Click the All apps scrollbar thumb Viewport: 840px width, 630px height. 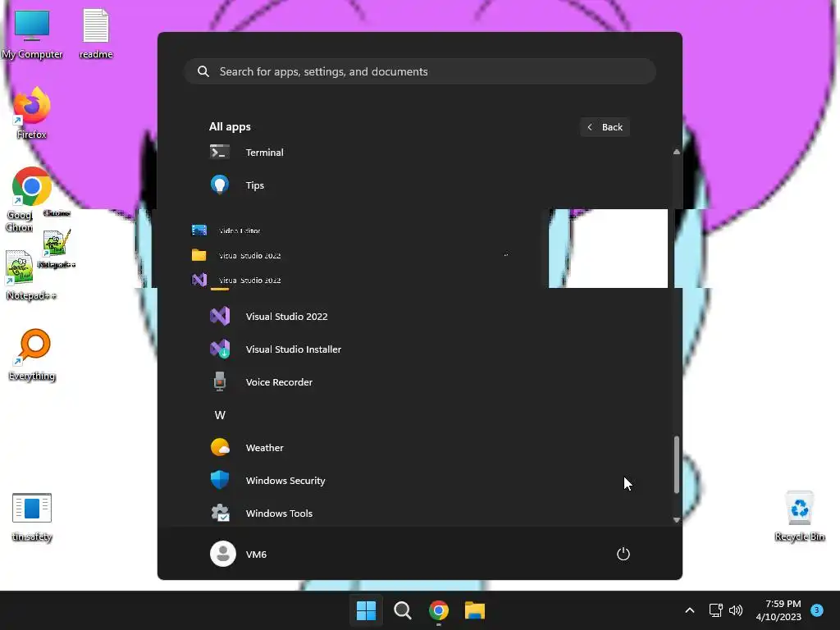coord(677,464)
